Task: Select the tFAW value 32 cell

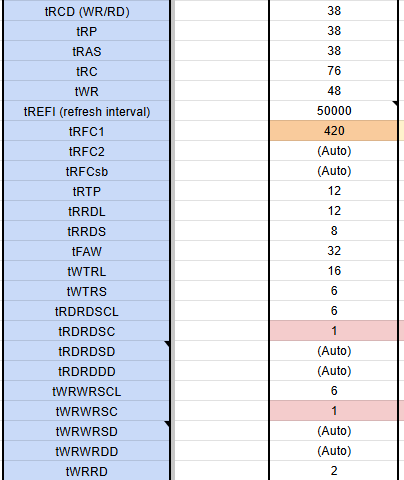Action: [x=334, y=251]
